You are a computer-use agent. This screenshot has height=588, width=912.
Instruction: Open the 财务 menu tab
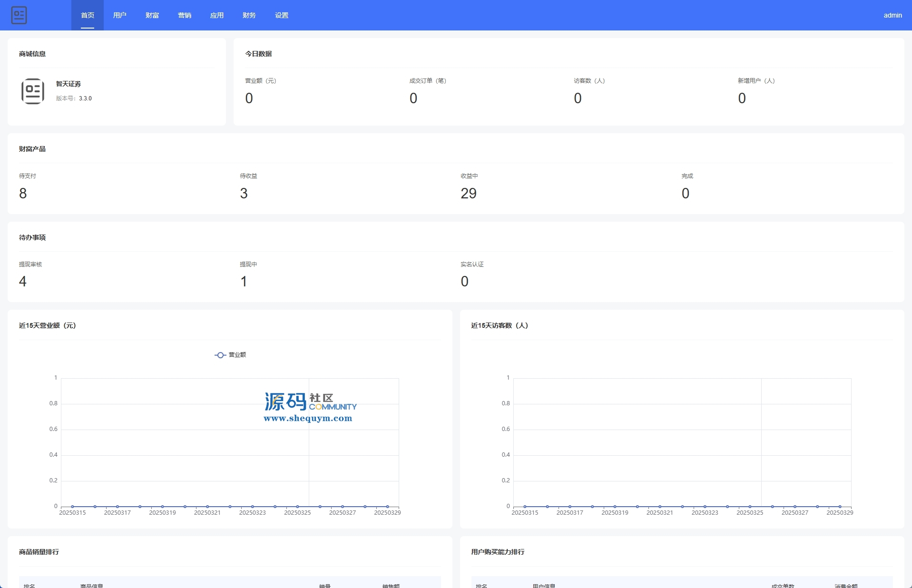(249, 15)
